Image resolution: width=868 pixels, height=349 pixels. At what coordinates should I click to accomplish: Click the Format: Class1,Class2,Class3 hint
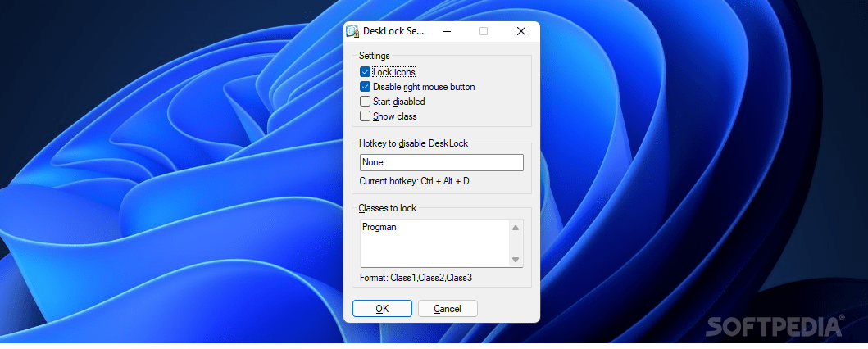coord(416,278)
